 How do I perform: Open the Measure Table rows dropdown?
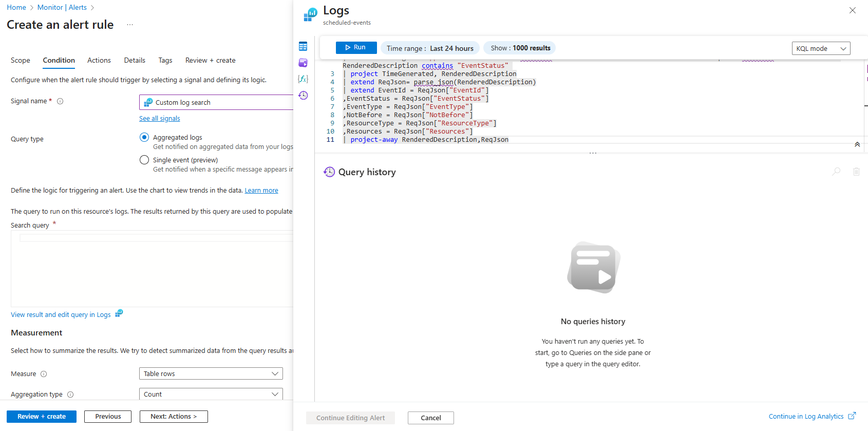(x=211, y=373)
